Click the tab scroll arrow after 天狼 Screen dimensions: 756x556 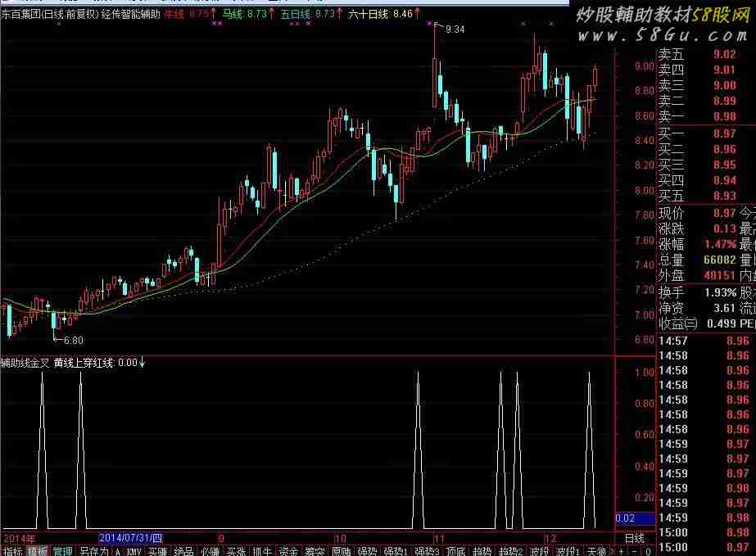point(612,551)
